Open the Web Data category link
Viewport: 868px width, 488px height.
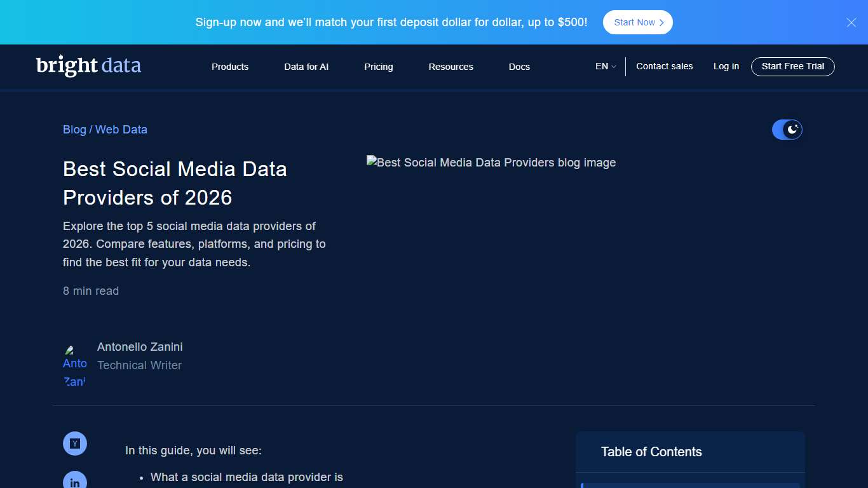121,130
